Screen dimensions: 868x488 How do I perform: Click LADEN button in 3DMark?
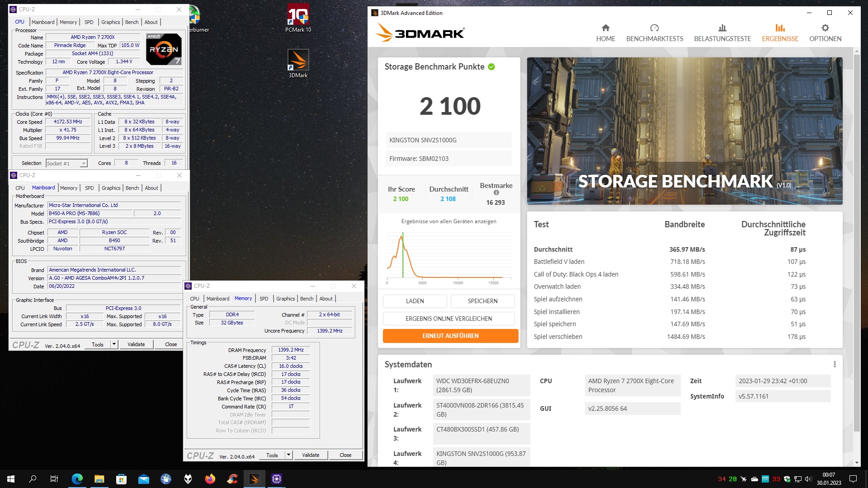point(415,301)
